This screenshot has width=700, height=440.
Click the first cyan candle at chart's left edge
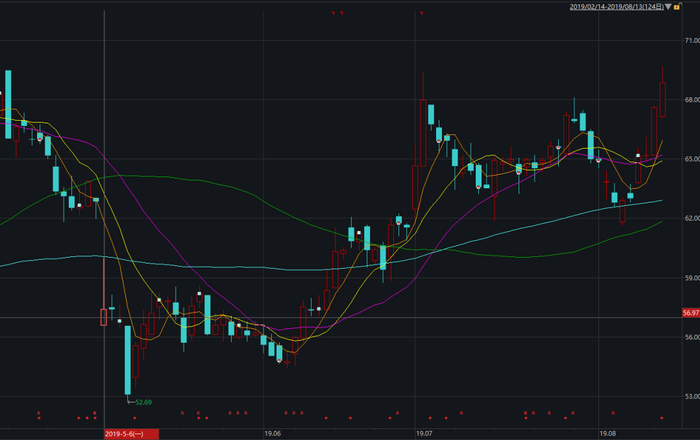(x=8, y=95)
